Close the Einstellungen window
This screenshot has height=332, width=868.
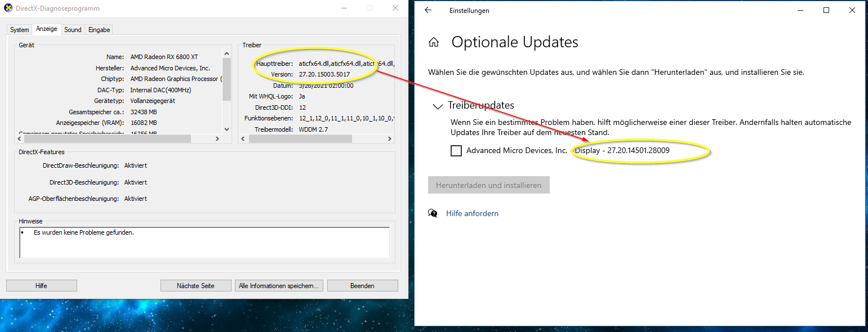[852, 10]
